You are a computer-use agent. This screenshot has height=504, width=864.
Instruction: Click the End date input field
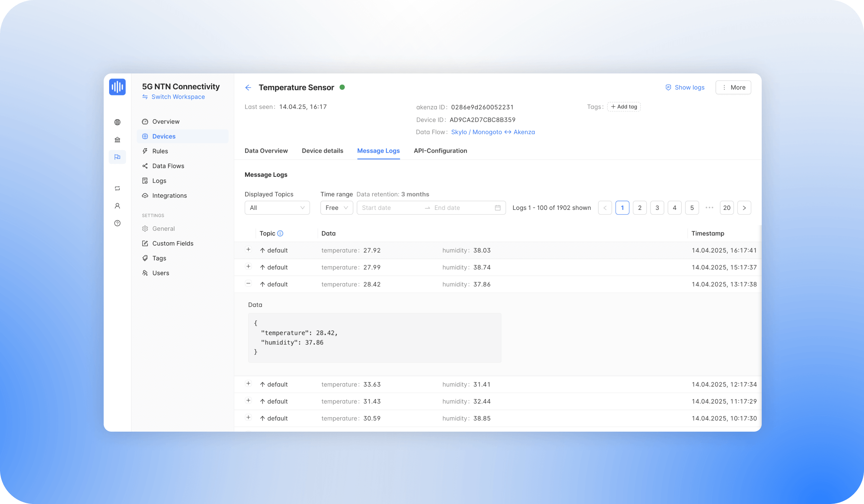(x=462, y=208)
